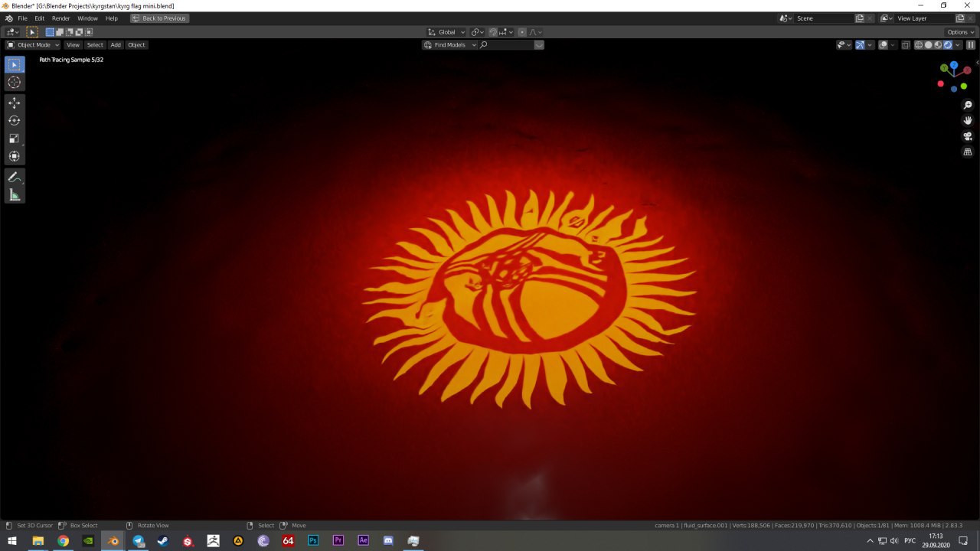Open the Edit menu

[x=39, y=18]
